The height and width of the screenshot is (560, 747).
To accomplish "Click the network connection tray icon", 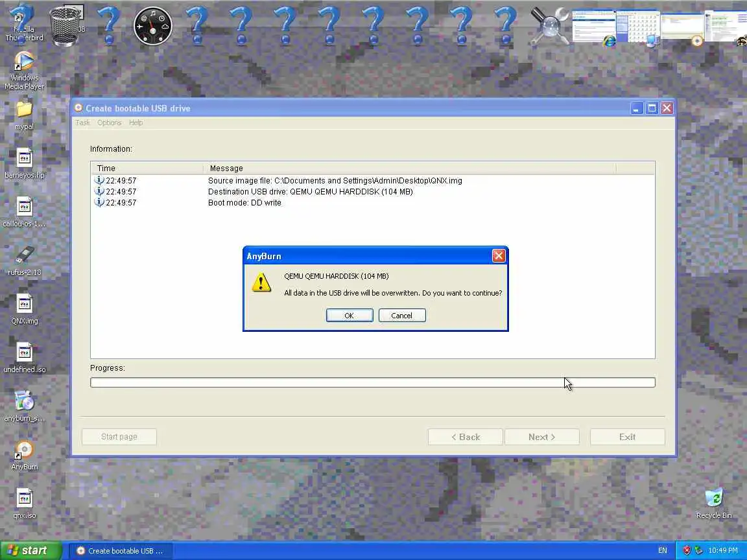I will click(x=698, y=550).
